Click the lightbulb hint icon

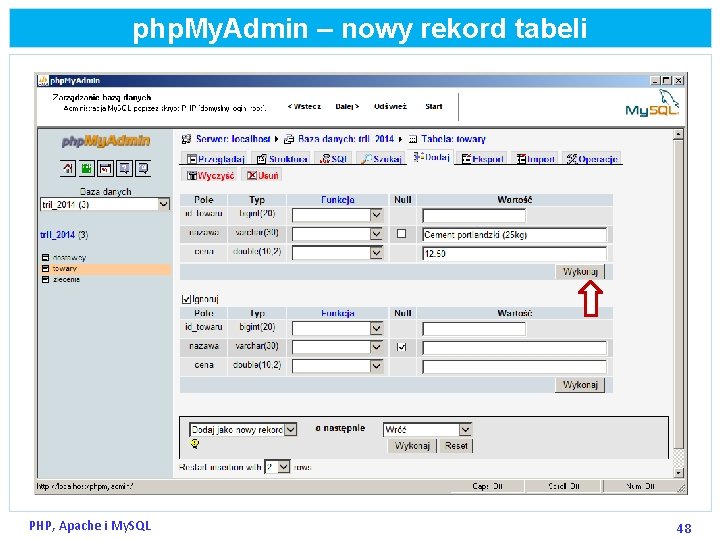point(195,444)
